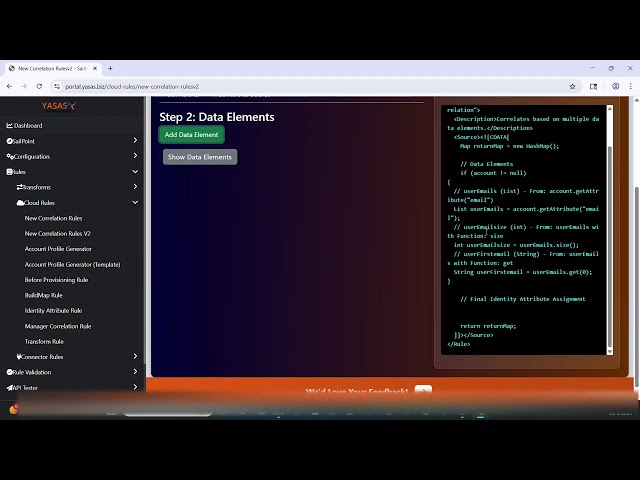Click the '</Rule>' closing tag line
Screen dimensions: 640x480
[459, 344]
